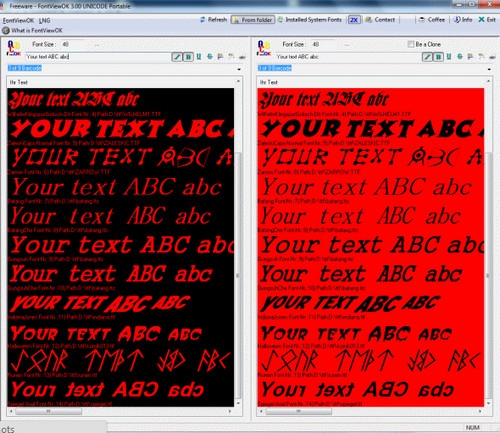Image resolution: width=500 pixels, height=433 pixels.
Task: Click the FontViewOK ABC logo in right pane
Action: click(264, 48)
